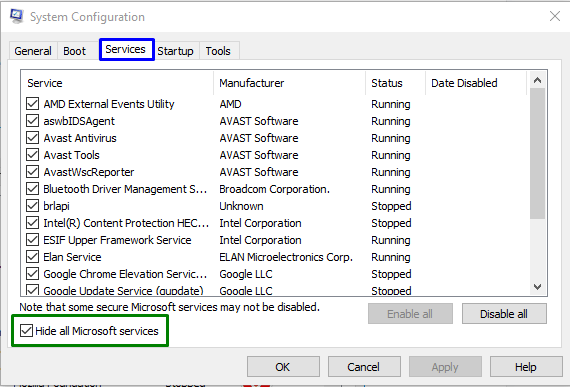This screenshot has width=570, height=387.
Task: Switch to the General tab
Action: [x=33, y=51]
